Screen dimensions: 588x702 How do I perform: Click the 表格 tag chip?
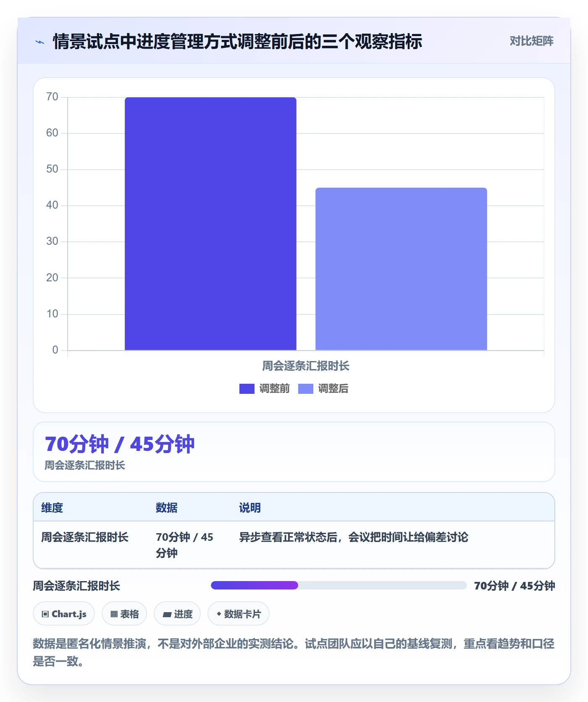click(x=124, y=614)
